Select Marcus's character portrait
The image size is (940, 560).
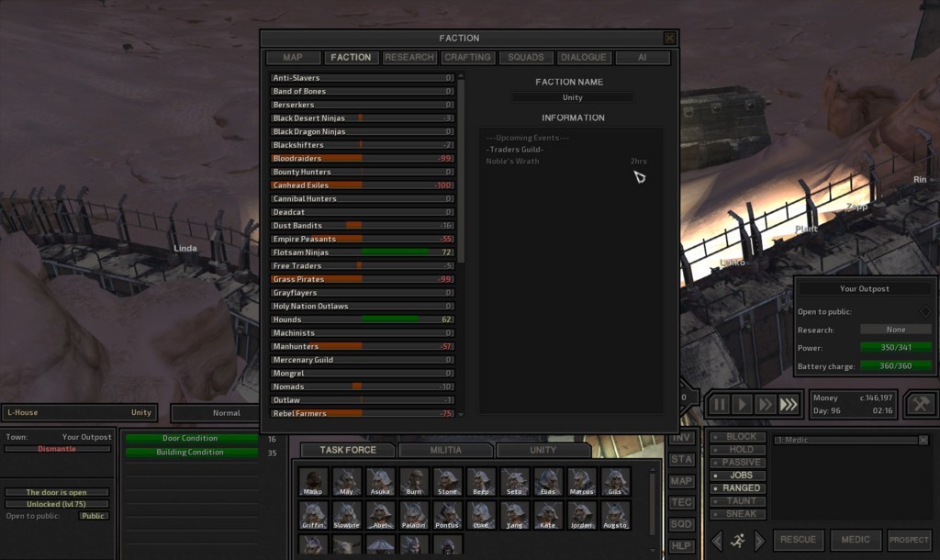581,482
